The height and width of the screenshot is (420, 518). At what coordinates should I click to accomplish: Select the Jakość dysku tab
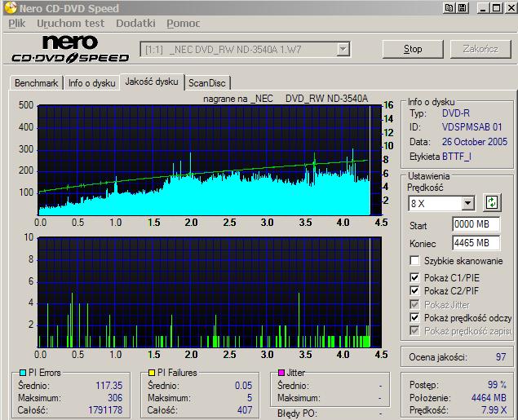click(x=152, y=82)
